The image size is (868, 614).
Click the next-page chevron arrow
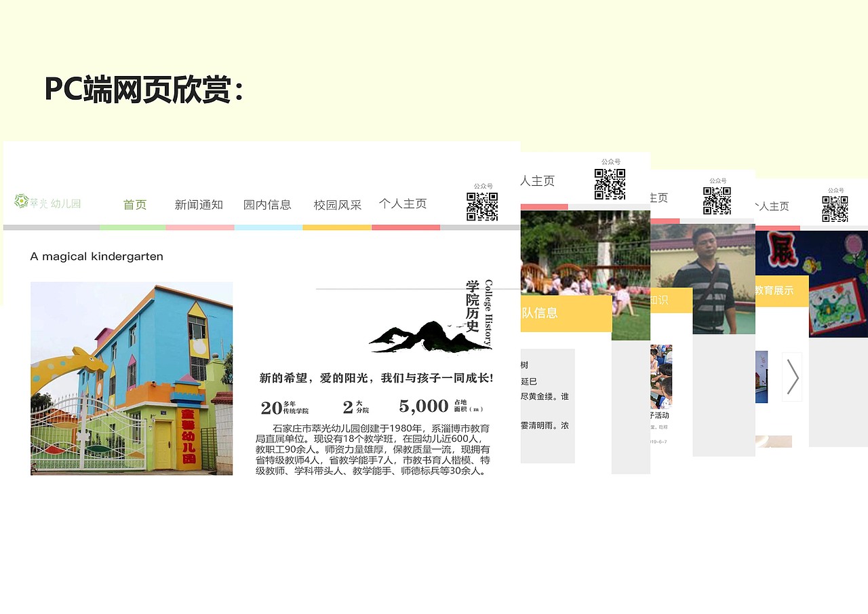pos(792,377)
